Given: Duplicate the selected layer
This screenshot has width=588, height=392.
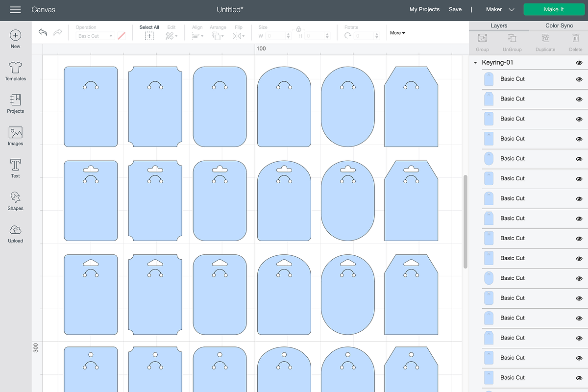Looking at the screenshot, I should click(545, 38).
